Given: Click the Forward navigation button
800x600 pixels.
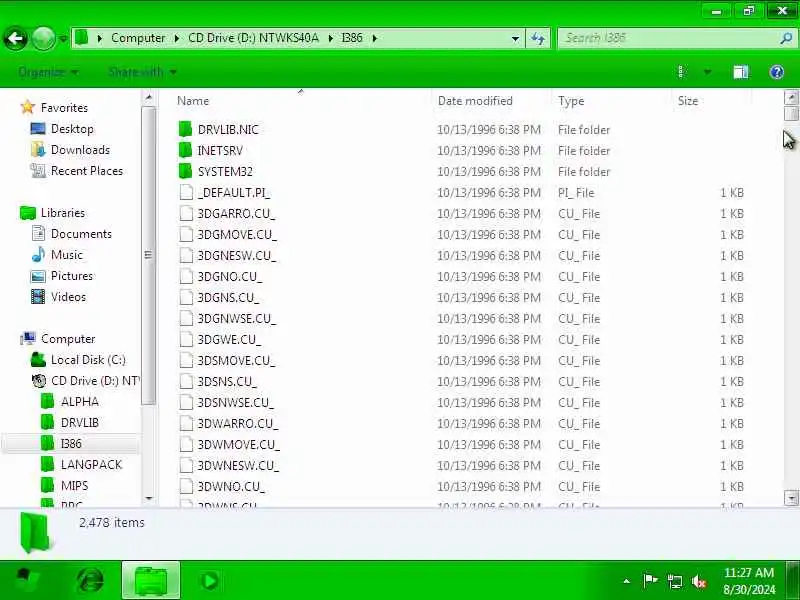Looking at the screenshot, I should coord(43,38).
